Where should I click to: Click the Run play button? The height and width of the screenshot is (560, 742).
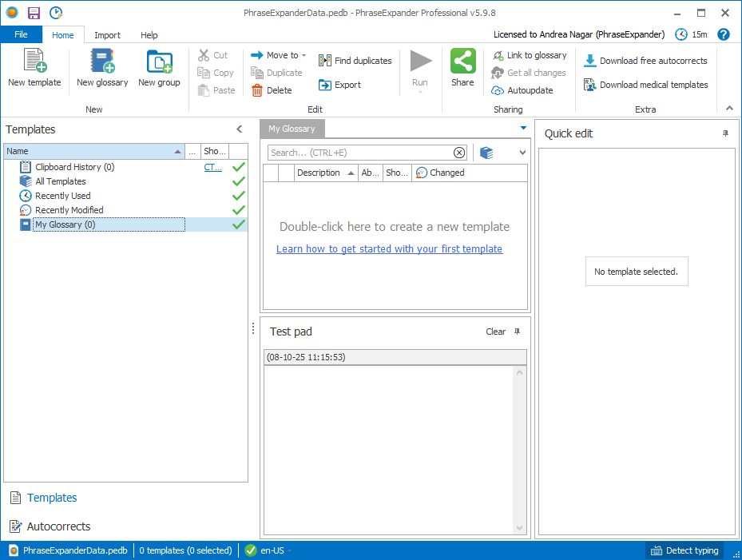420,61
